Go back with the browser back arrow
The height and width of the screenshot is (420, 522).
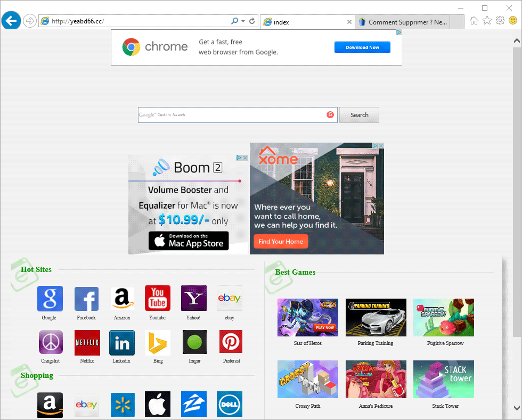point(11,21)
